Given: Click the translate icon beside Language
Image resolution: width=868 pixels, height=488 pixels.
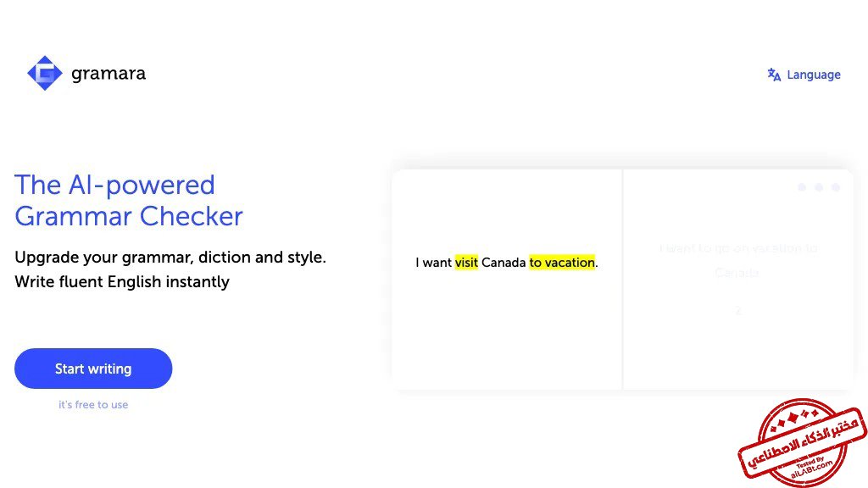Looking at the screenshot, I should 774,75.
